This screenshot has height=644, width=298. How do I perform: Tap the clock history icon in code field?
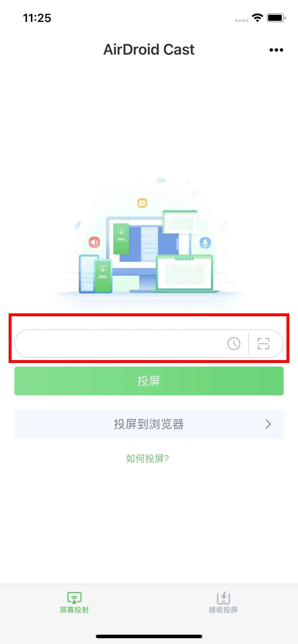[x=234, y=344]
